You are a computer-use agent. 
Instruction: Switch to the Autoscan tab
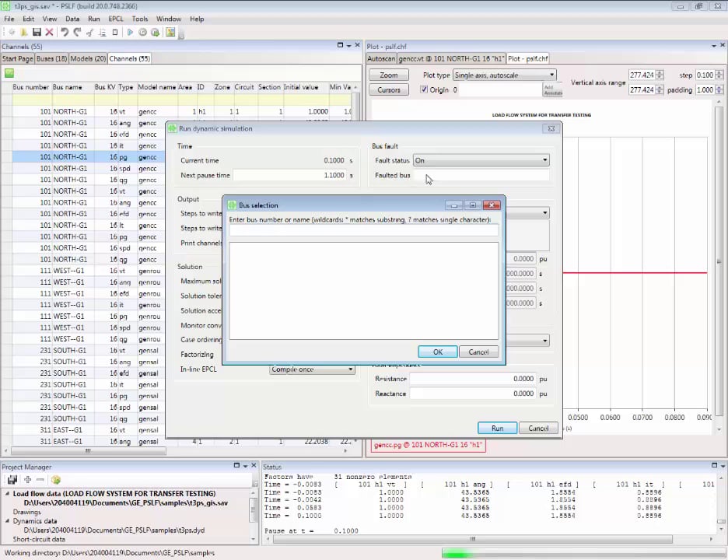click(x=381, y=58)
